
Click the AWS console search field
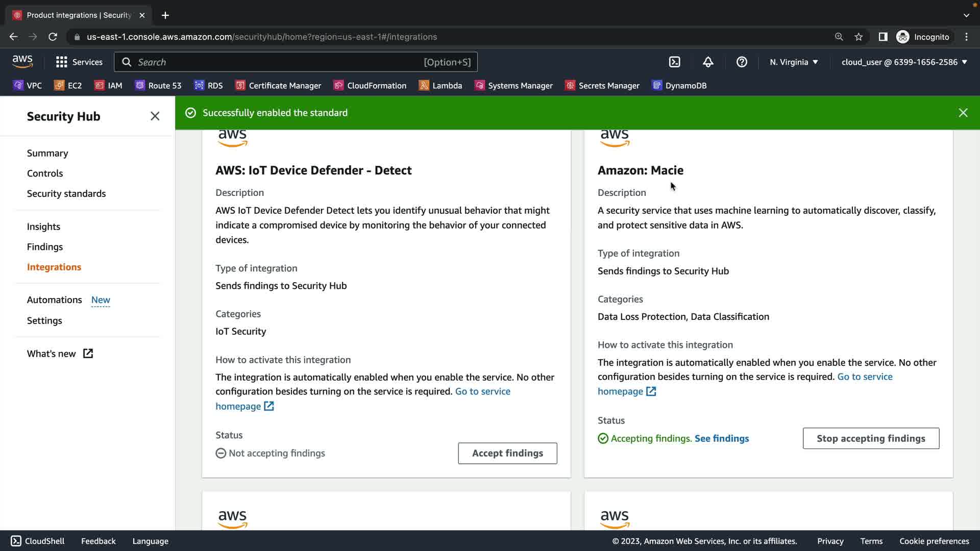pos(276,62)
